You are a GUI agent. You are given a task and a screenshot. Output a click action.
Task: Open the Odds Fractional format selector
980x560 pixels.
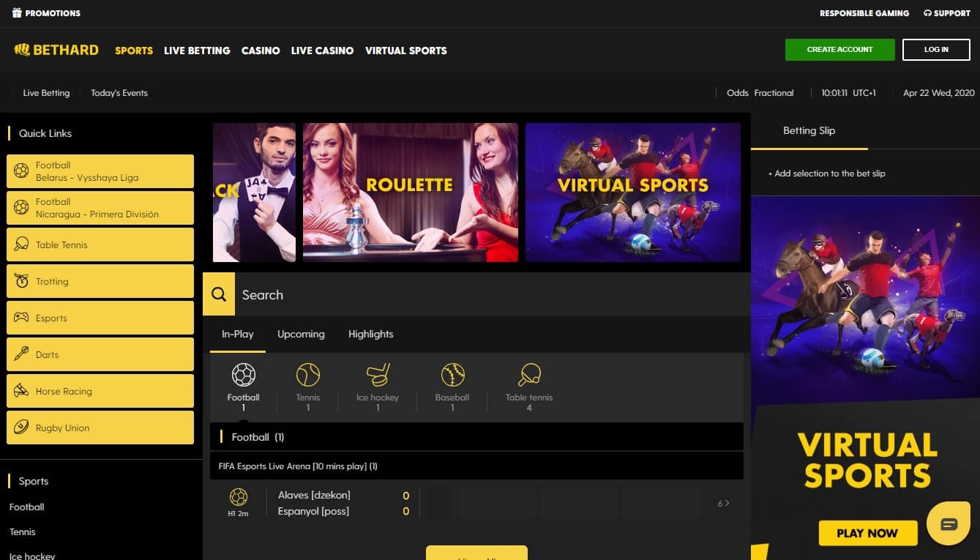coord(760,93)
